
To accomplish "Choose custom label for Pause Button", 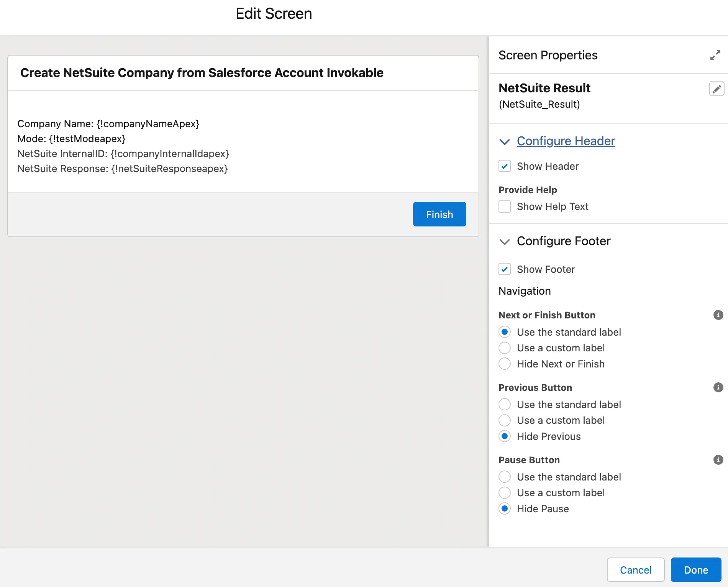I will coord(505,493).
